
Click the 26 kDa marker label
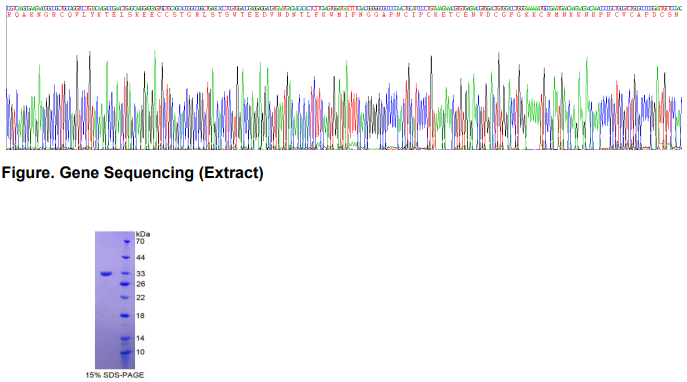140,284
